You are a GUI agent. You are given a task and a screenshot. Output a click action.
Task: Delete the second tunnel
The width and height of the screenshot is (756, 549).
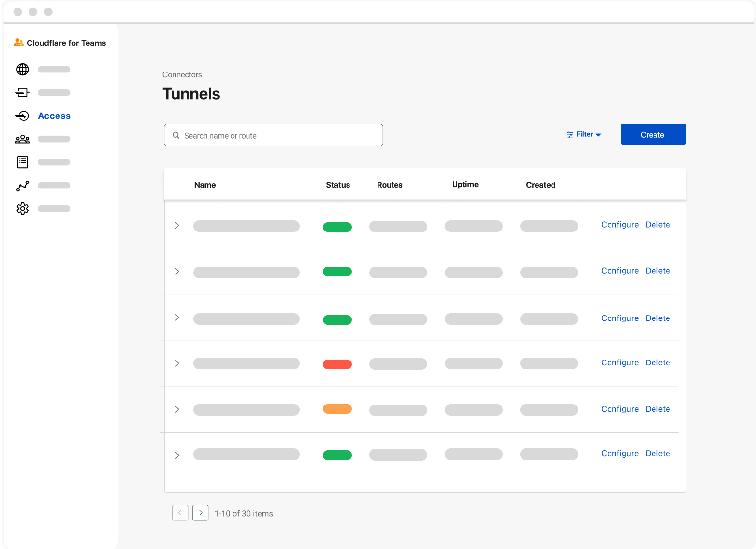click(x=658, y=271)
